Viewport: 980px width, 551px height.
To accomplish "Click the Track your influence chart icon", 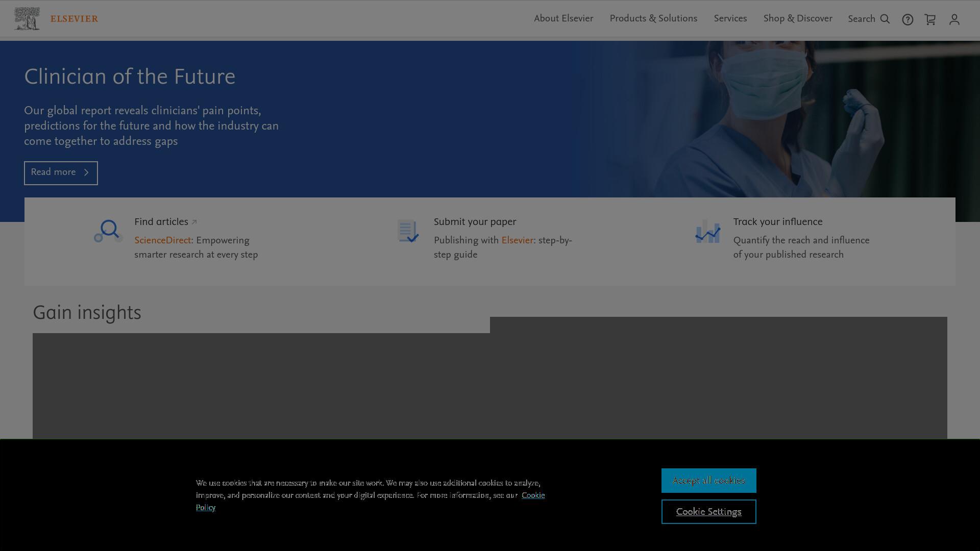I will (708, 231).
